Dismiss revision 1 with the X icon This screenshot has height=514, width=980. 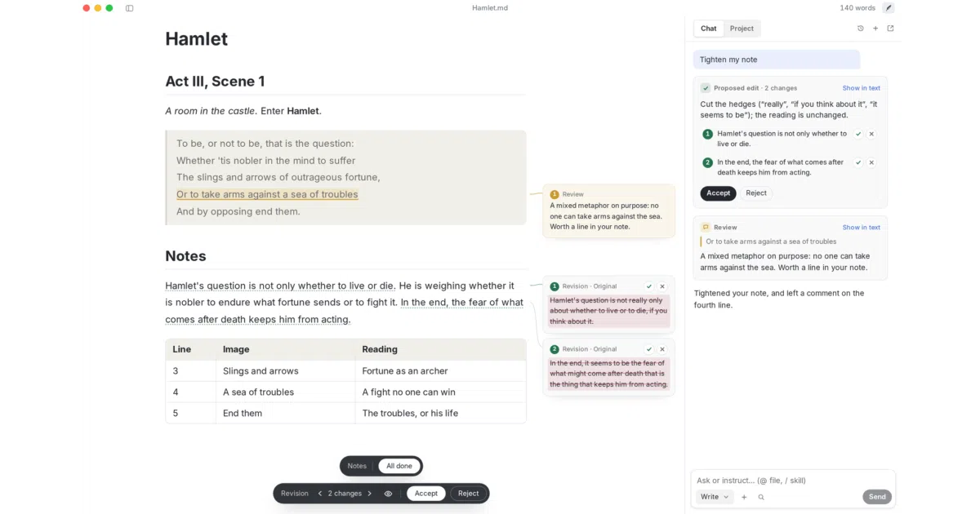coord(662,286)
